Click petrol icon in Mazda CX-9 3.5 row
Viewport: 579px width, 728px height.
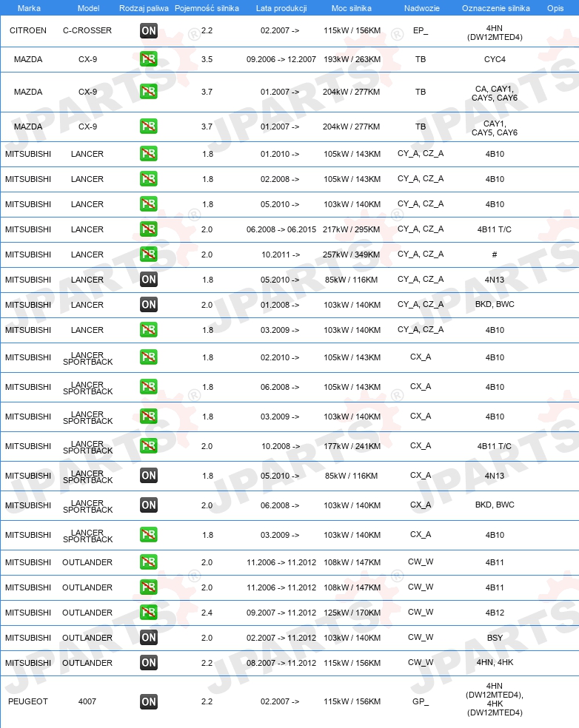(149, 59)
